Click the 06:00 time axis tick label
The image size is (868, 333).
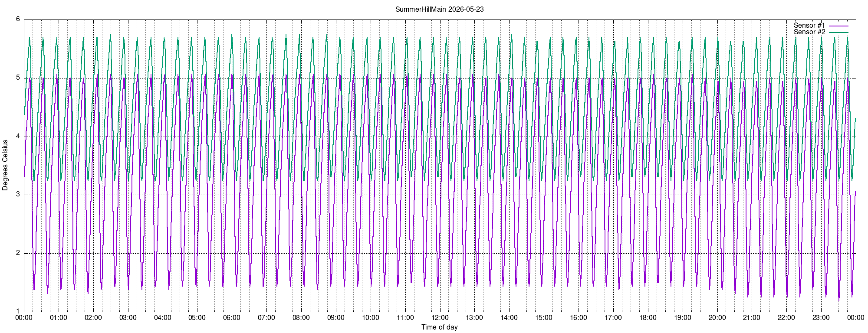tap(232, 318)
